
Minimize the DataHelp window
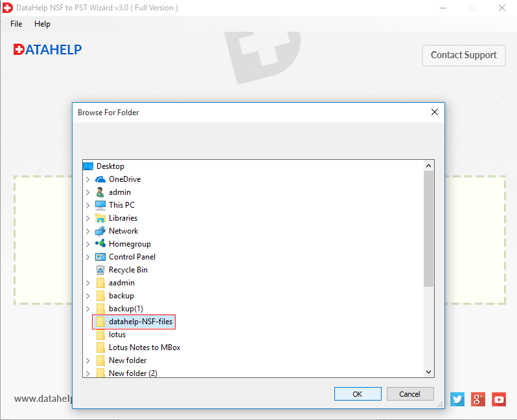[x=443, y=8]
